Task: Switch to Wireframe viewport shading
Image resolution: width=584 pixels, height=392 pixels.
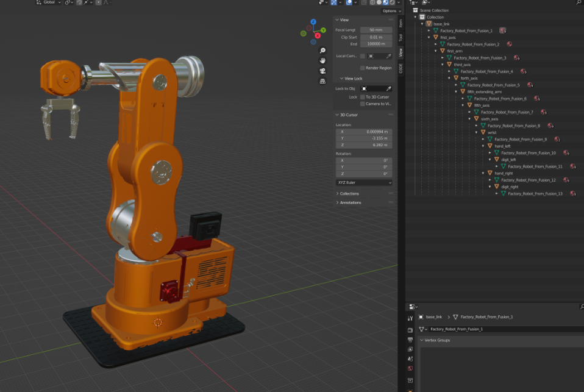Action: pos(372,2)
